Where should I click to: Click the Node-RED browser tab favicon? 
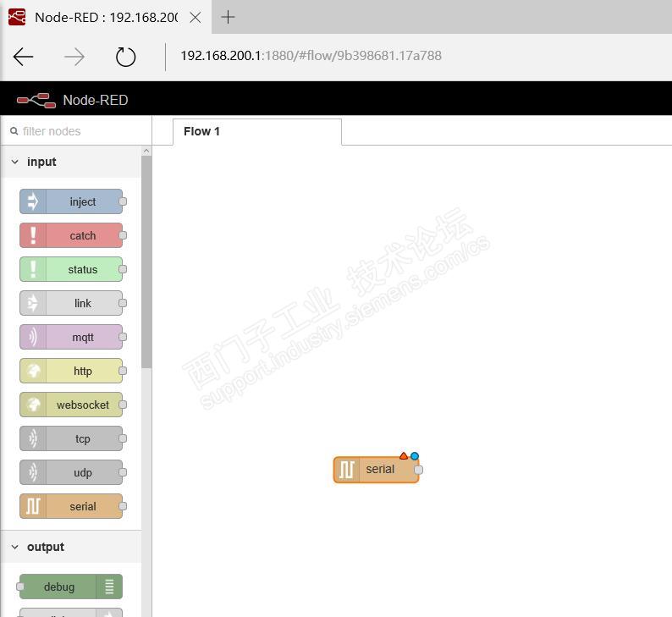[17, 17]
